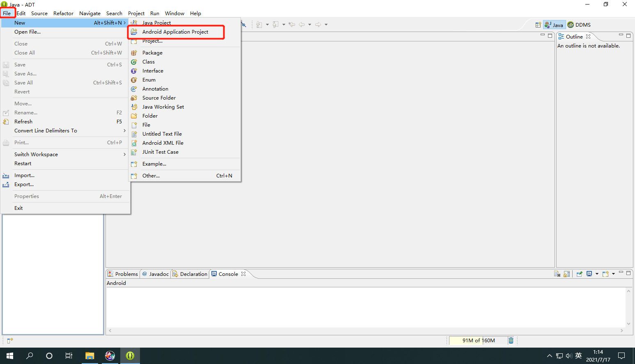Click Console horizontal scrollbar

[x=366, y=330]
